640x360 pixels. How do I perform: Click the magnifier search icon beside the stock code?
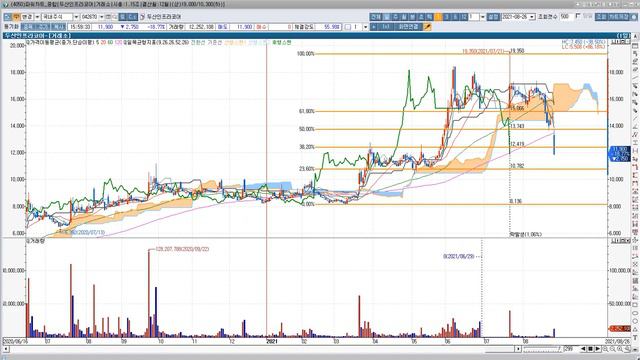115,17
